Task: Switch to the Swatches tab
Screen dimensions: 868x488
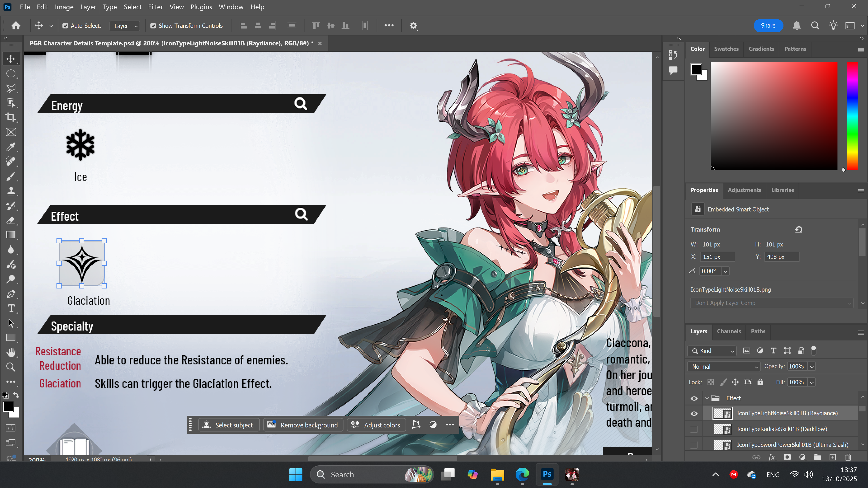Action: 726,49
